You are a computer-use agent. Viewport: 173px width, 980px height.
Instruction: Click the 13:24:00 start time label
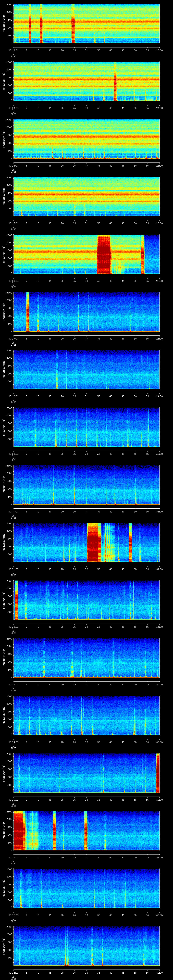point(13,166)
